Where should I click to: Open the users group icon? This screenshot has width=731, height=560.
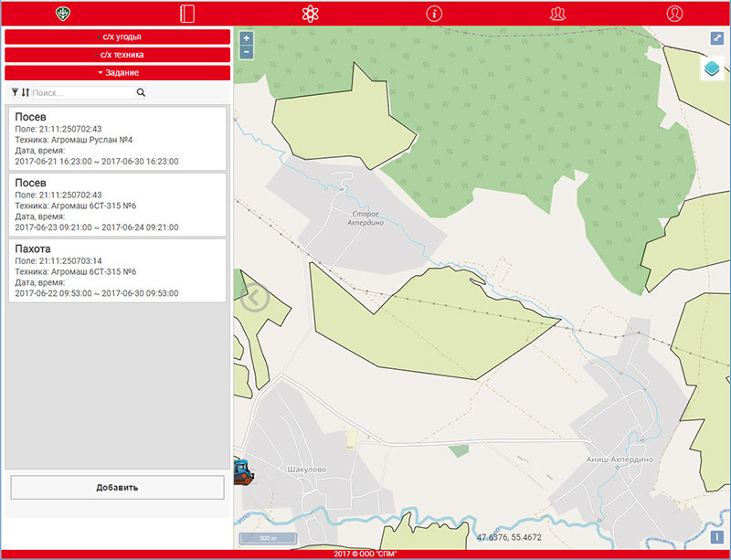[x=557, y=14]
